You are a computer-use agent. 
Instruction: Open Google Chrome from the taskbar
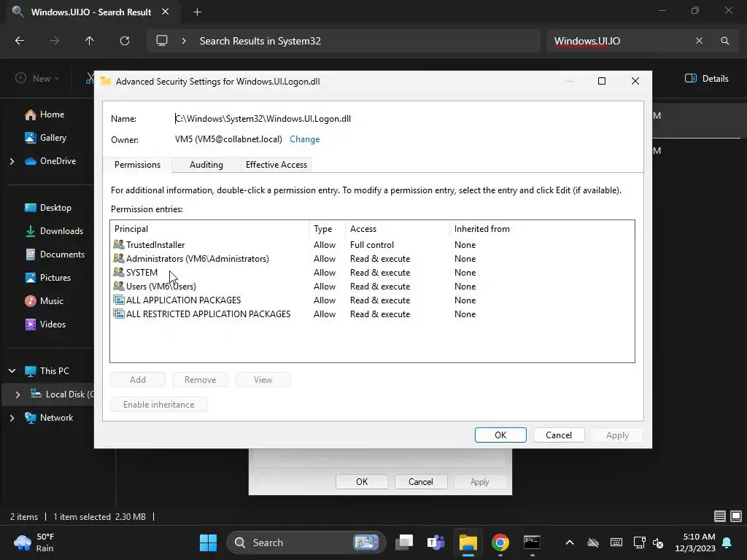coord(500,542)
